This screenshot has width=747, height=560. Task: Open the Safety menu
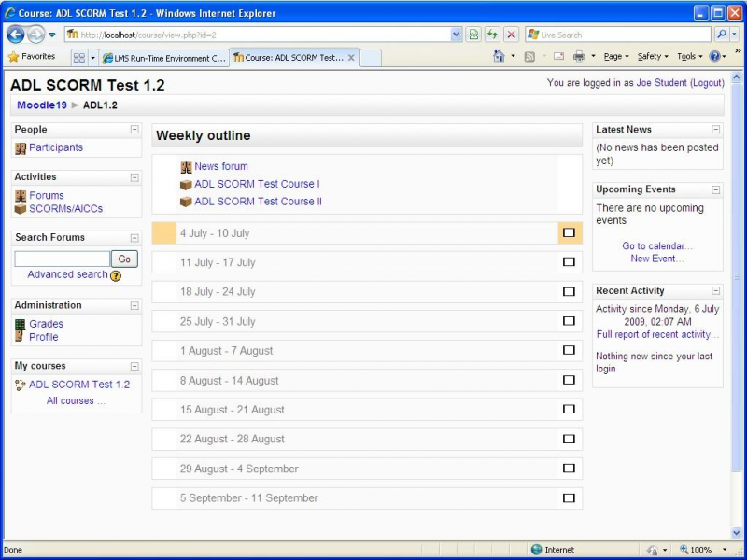[653, 57]
